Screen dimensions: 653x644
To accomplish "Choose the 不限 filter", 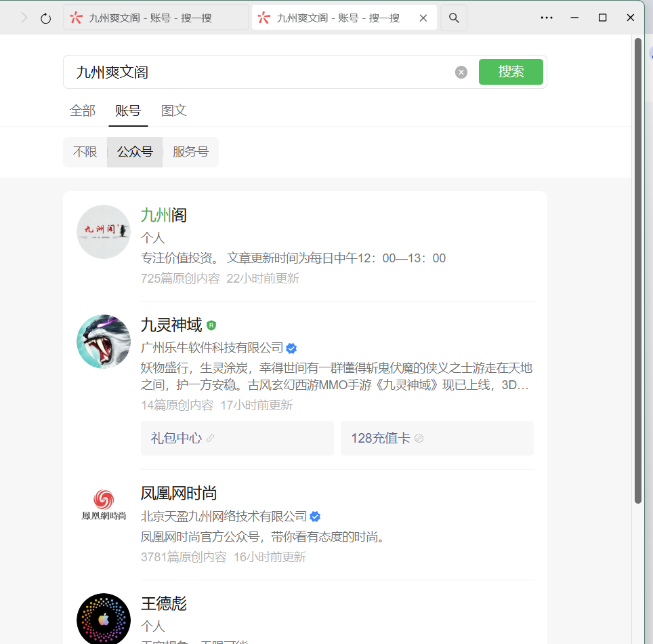I will point(85,152).
